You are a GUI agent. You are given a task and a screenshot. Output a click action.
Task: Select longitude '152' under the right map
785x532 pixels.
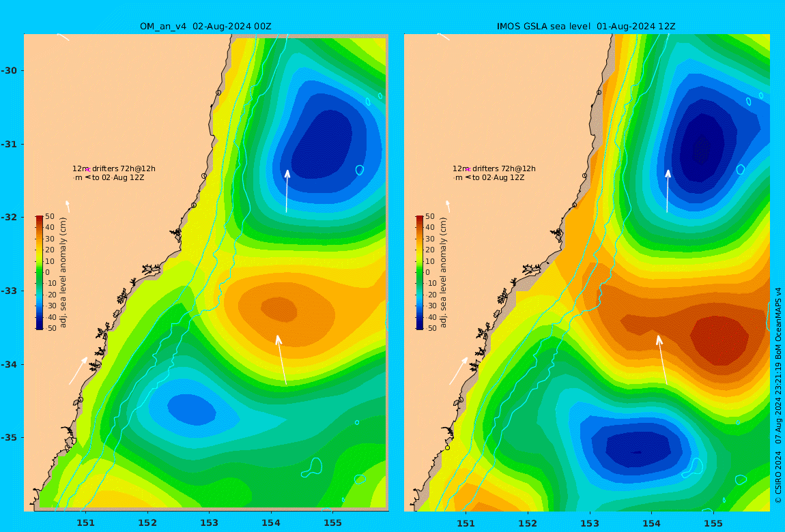[528, 523]
